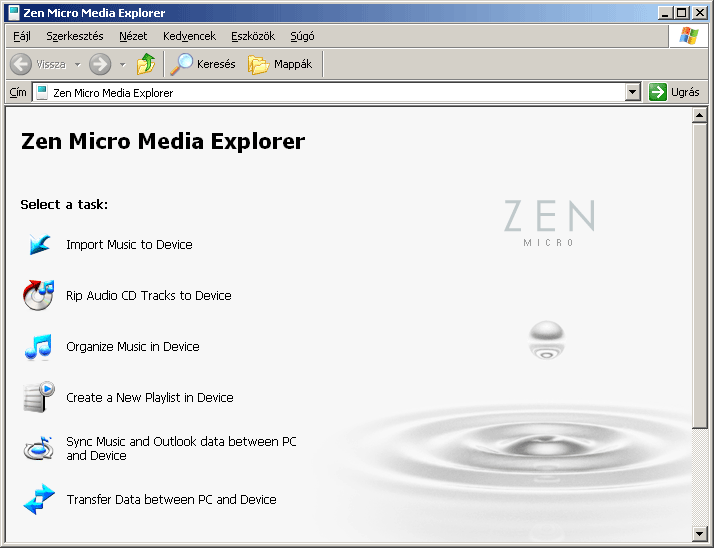Open the Vissza back history dropdown

pyautogui.click(x=77, y=65)
